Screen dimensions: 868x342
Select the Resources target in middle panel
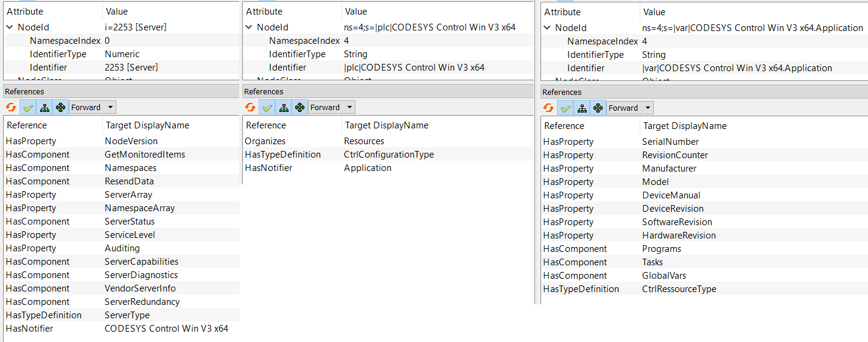point(364,141)
